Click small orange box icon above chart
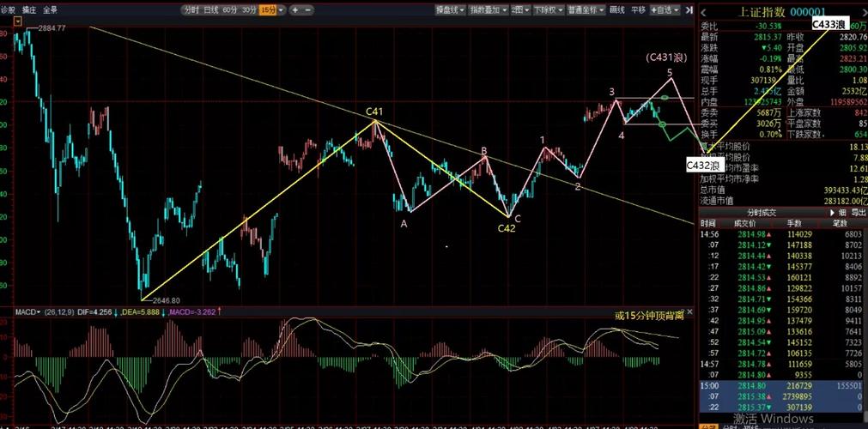Image resolution: width=868 pixels, height=429 pixels. click(18, 21)
